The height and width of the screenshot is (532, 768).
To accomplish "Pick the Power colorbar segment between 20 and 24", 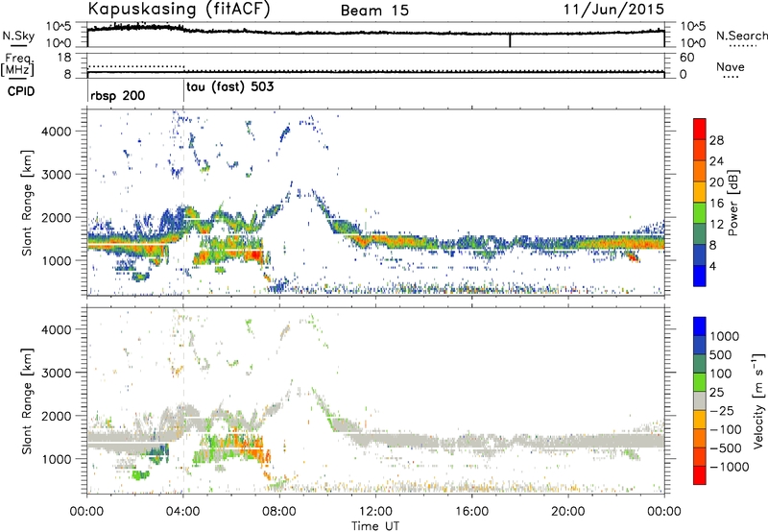I will [700, 171].
